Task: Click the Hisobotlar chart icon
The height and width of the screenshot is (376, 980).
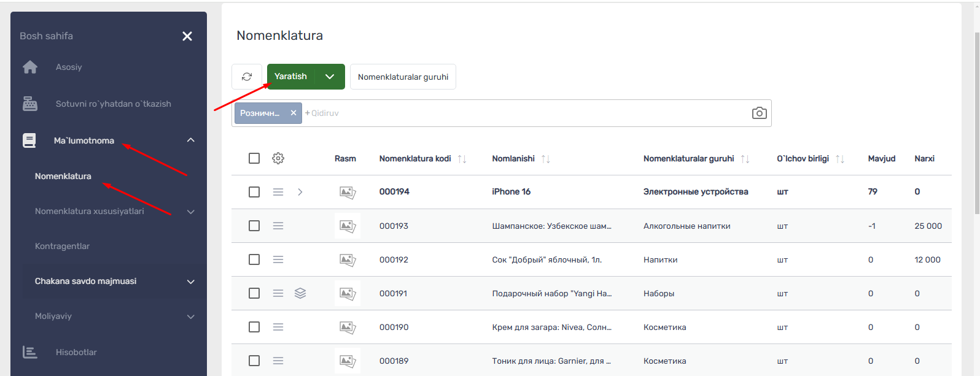Action: coord(29,352)
